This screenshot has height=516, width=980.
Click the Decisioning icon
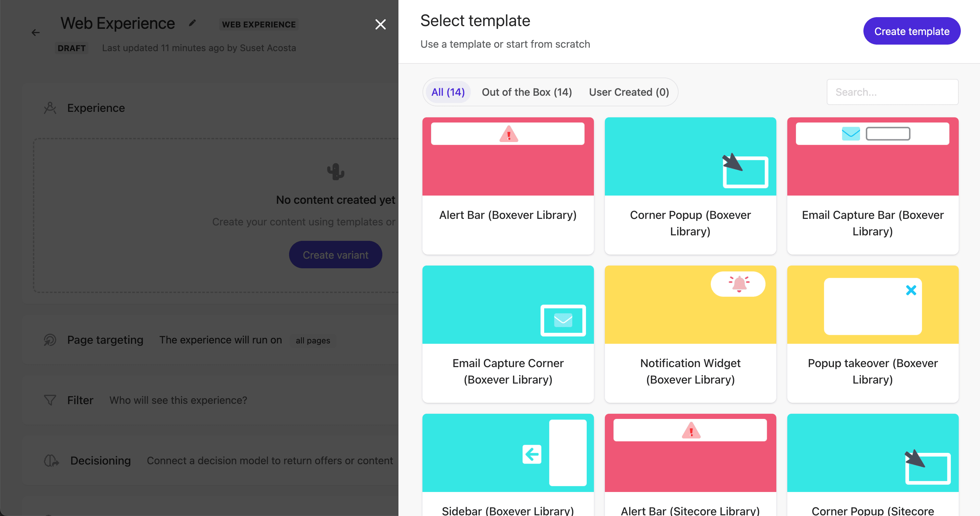pyautogui.click(x=51, y=460)
